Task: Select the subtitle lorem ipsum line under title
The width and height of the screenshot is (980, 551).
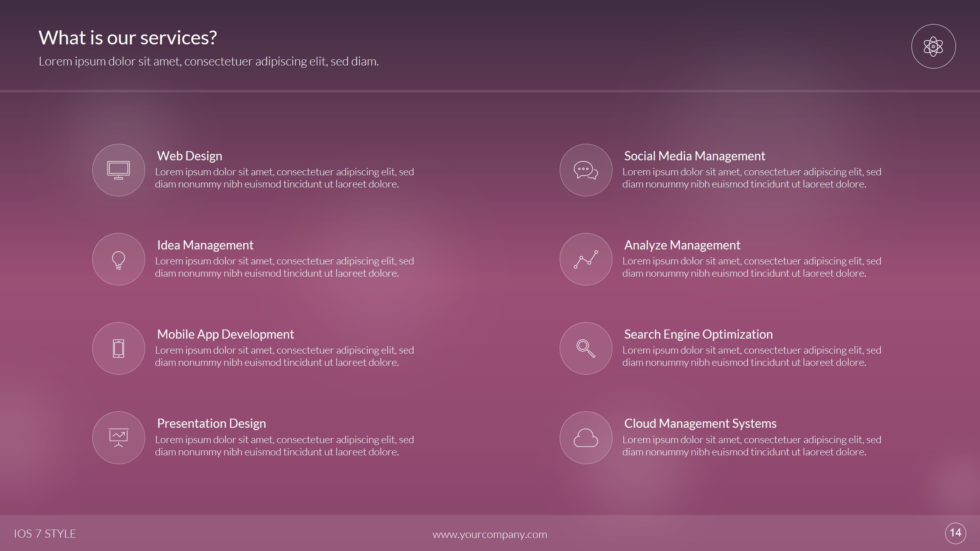Action: pos(209,61)
